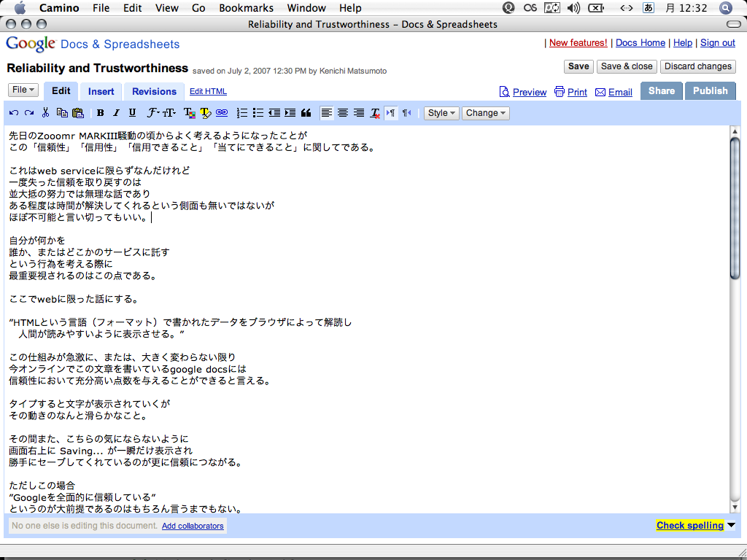The image size is (747, 560).
Task: Insert a hyperlink with the link icon
Action: pos(222,113)
